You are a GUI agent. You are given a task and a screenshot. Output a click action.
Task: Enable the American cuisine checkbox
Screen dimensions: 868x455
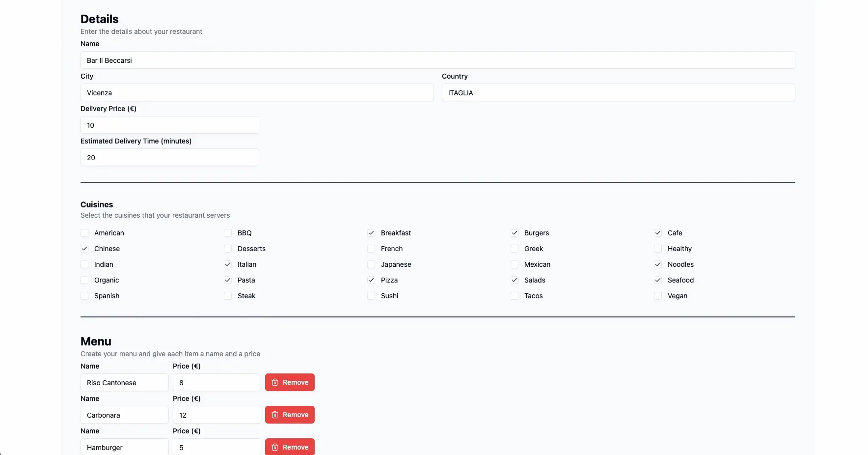[x=84, y=233]
